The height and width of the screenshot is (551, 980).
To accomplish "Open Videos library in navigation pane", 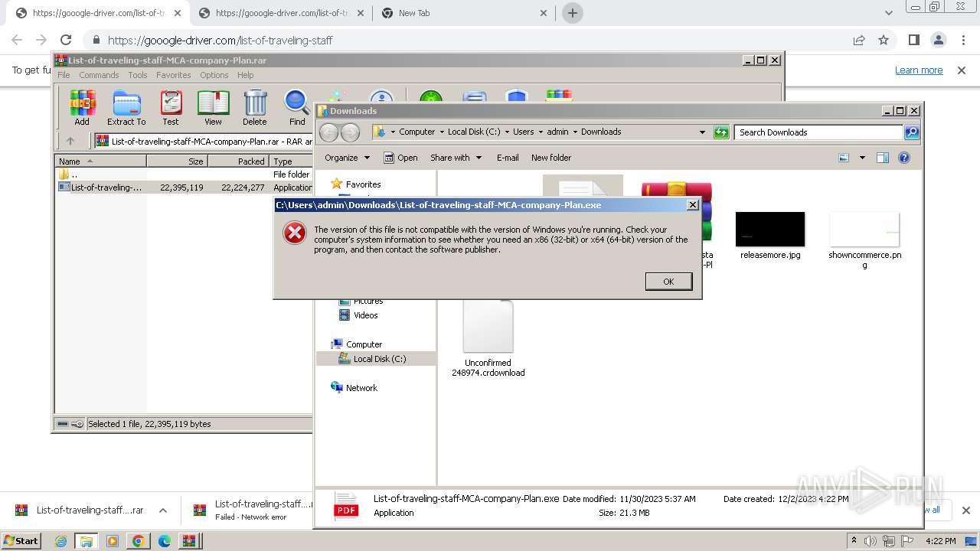I will tap(365, 315).
